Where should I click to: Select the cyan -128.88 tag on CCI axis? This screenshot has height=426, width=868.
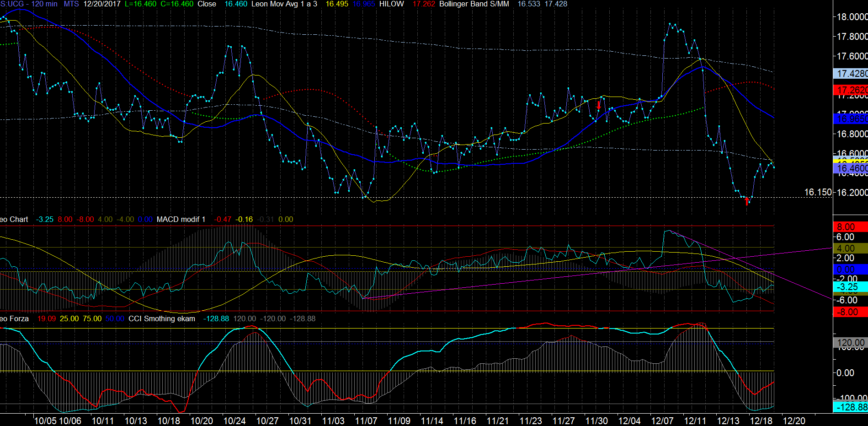click(x=851, y=407)
